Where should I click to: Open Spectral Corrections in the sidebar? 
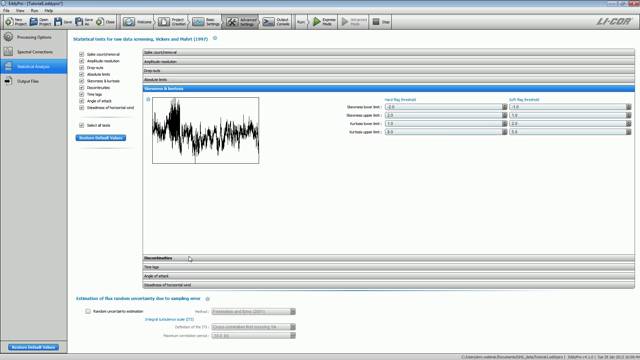pyautogui.click(x=34, y=52)
